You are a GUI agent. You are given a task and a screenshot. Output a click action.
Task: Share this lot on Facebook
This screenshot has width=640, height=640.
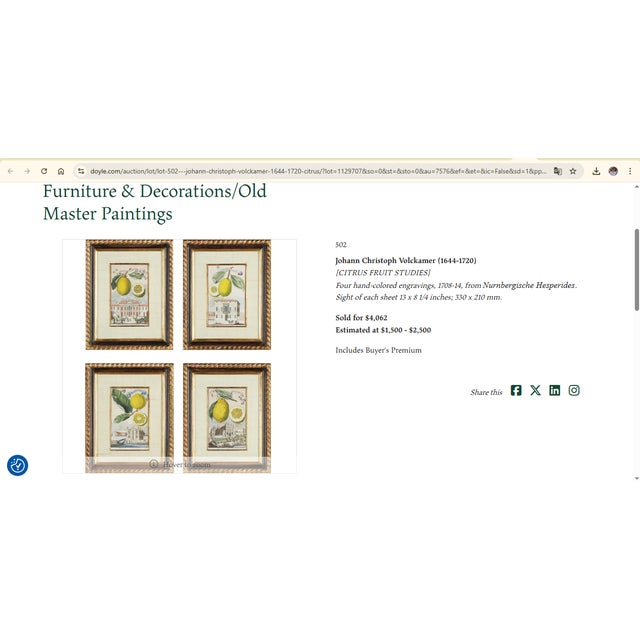point(516,391)
